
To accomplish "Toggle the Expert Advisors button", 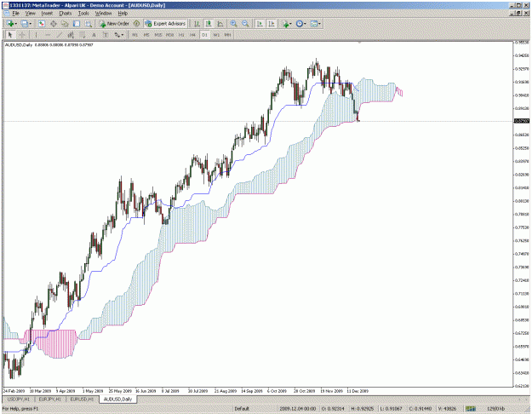I will point(165,24).
